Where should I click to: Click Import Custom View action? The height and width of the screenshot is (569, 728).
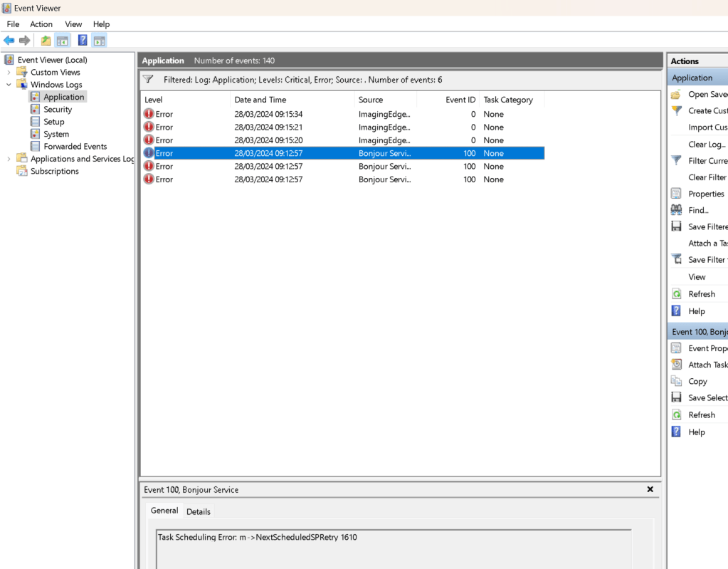pyautogui.click(x=707, y=127)
